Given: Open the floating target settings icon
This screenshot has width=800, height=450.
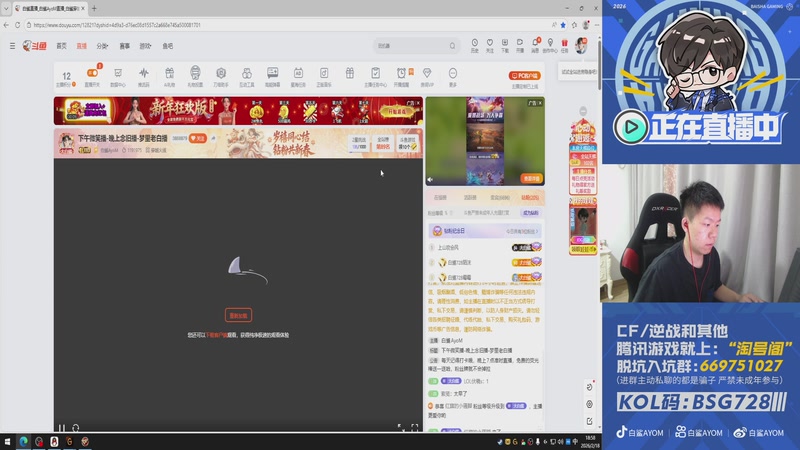Looking at the screenshot, I should point(589,404).
